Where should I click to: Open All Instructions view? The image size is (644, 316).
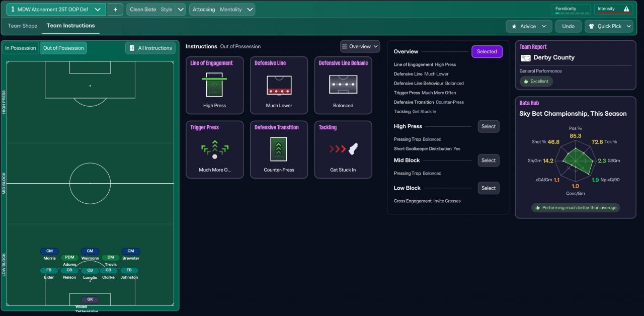coord(150,48)
